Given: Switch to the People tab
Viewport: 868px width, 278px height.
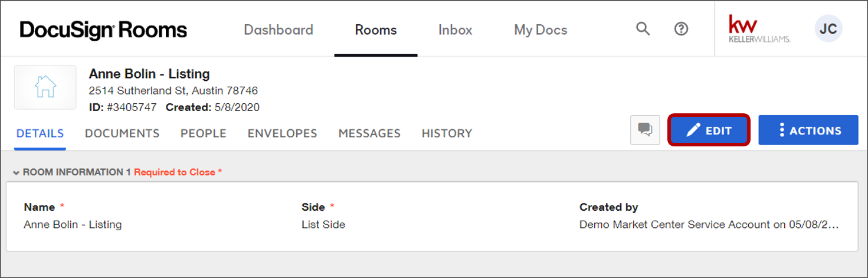Looking at the screenshot, I should point(204,133).
